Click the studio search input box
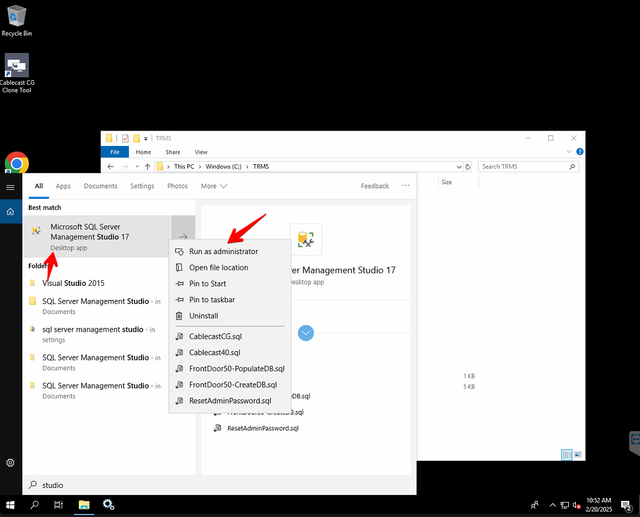The height and width of the screenshot is (517, 640). (x=220, y=485)
